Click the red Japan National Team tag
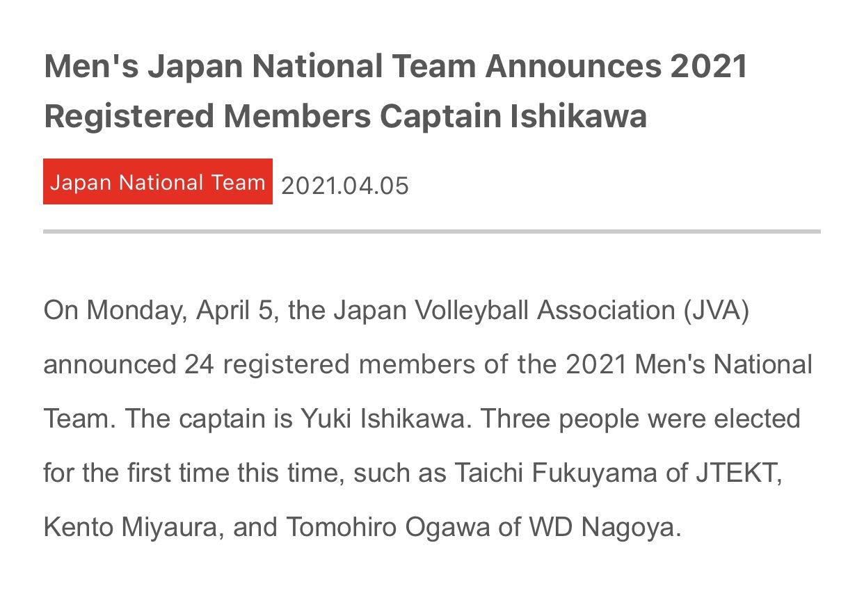864x616 pixels. (158, 182)
